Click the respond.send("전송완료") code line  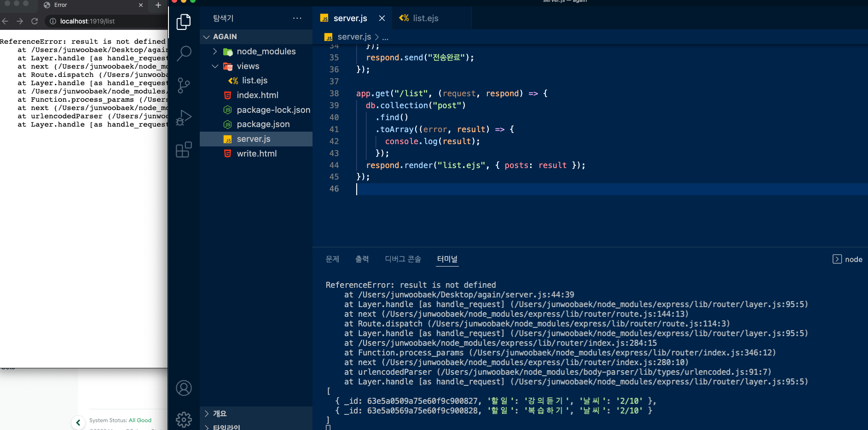click(420, 58)
